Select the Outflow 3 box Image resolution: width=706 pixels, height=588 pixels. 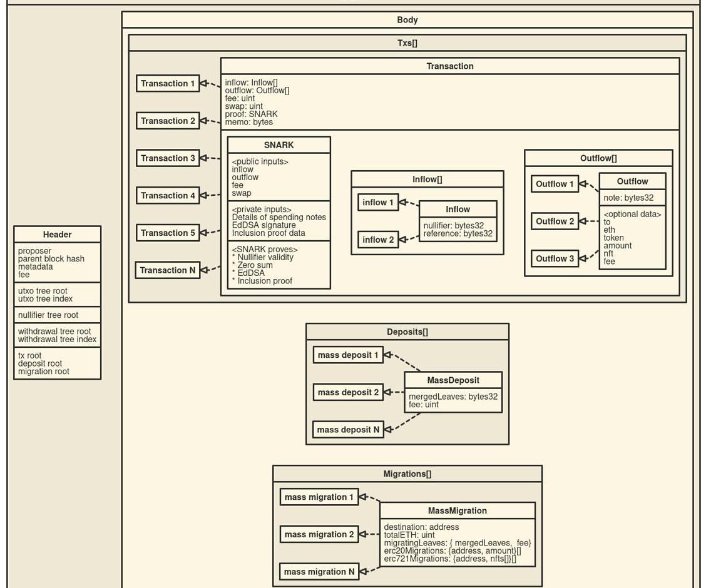555,259
